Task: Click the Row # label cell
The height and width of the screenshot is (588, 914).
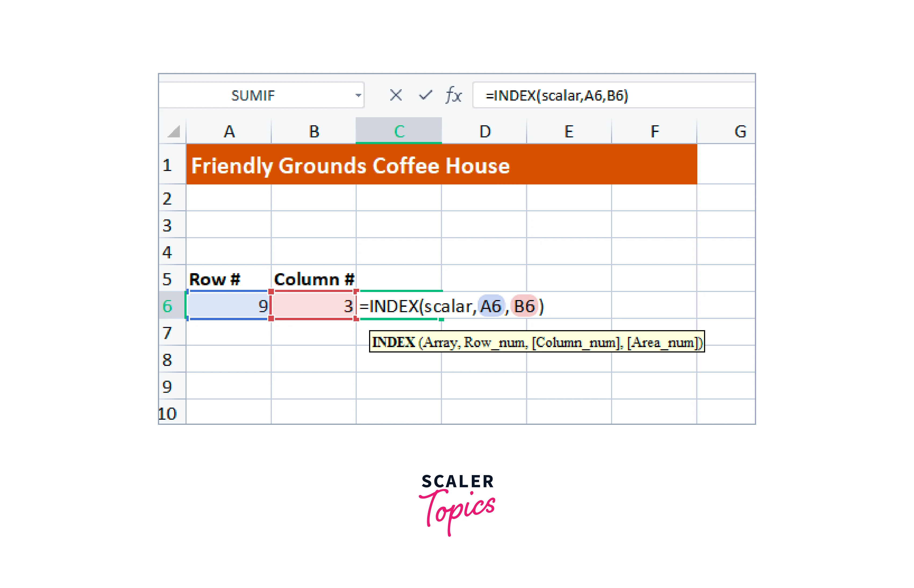Action: coord(215,279)
